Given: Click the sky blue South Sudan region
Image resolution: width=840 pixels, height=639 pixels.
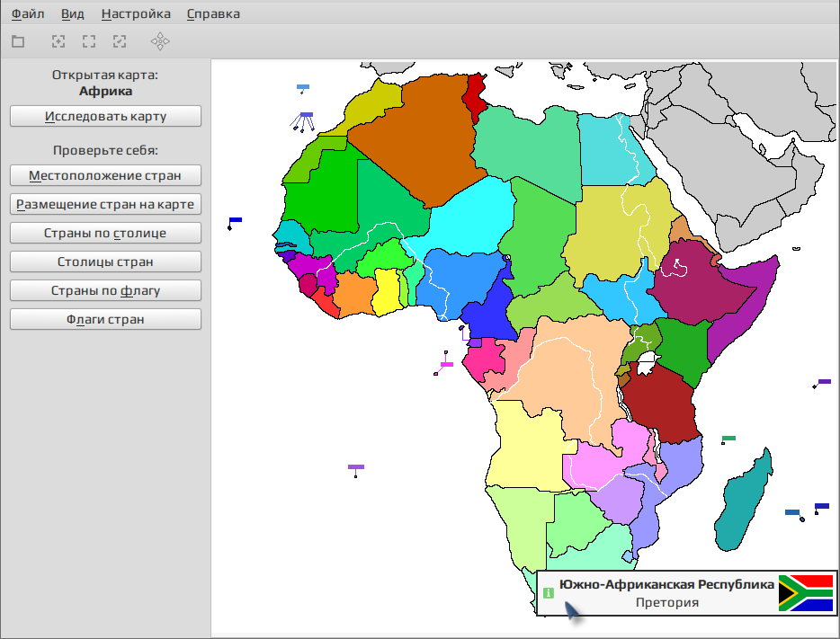Looking at the screenshot, I should [621, 297].
